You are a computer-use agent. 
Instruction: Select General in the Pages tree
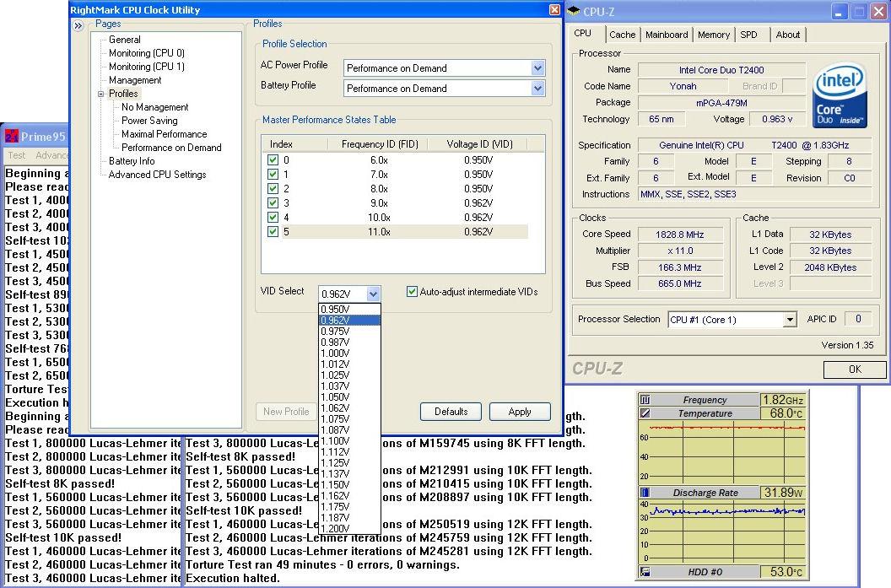point(124,39)
